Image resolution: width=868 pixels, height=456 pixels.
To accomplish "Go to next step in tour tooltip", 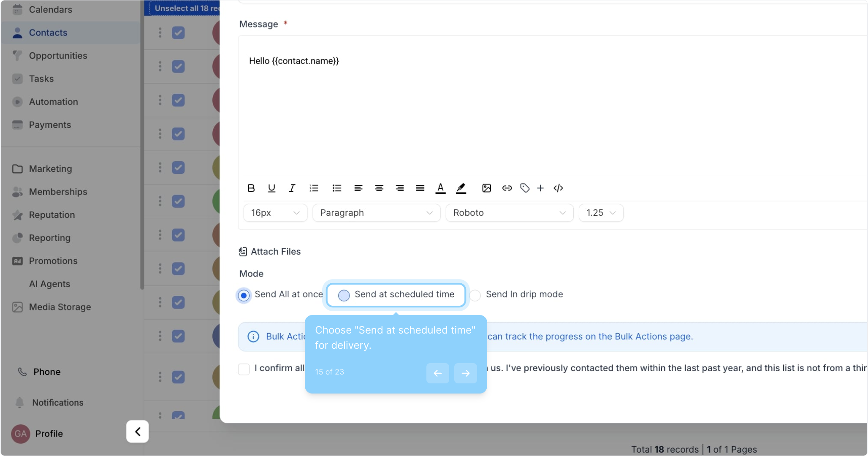I will (465, 373).
